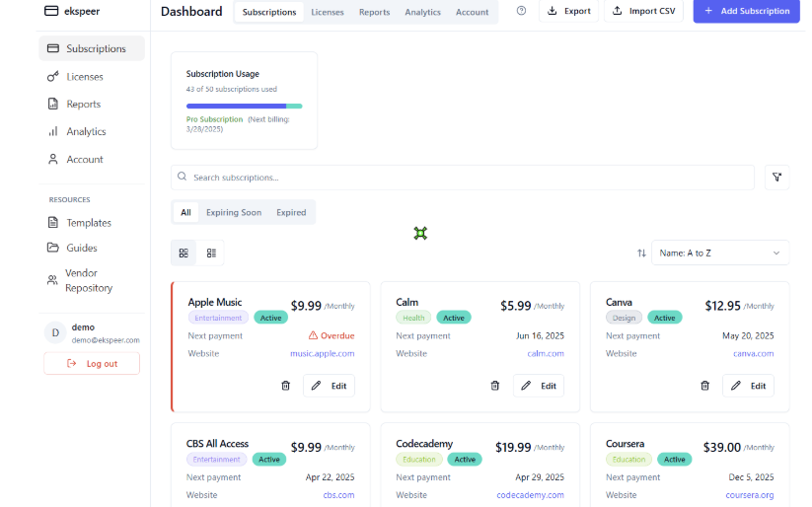Edit the Calm subscription
This screenshot has height=507, width=812.
[539, 386]
